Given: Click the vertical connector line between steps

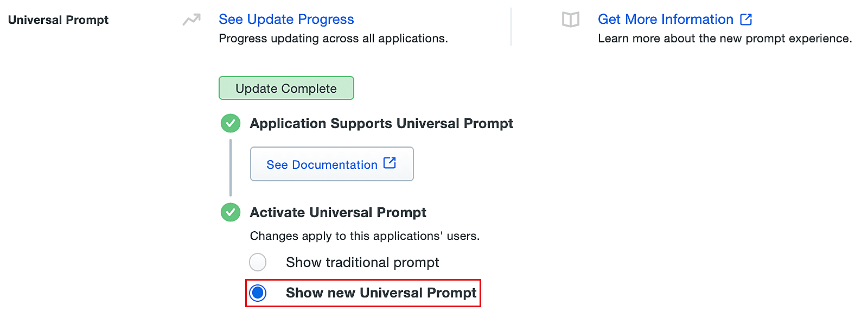Looking at the screenshot, I should [x=231, y=168].
